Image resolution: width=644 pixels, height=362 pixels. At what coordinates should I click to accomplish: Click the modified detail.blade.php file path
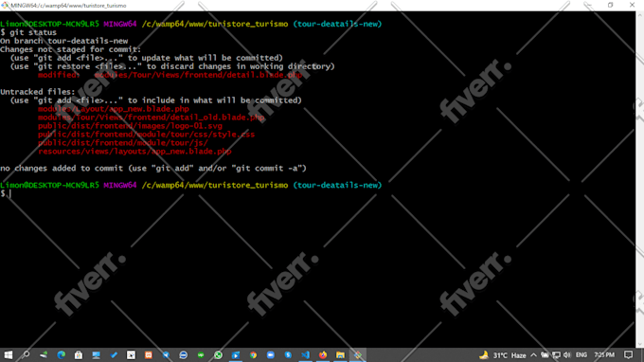pyautogui.click(x=198, y=75)
